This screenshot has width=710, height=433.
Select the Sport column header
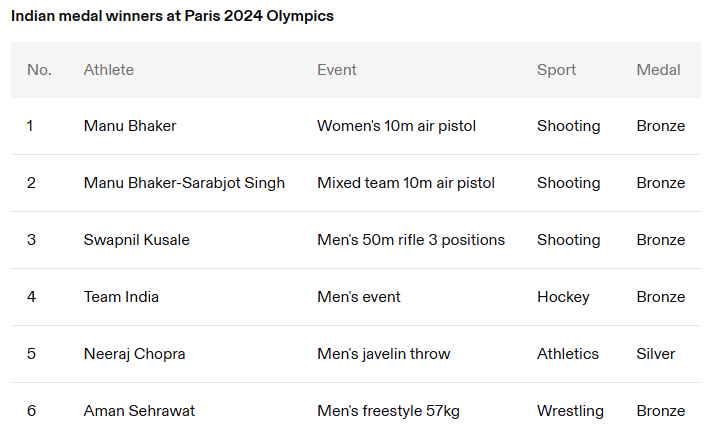pos(556,70)
